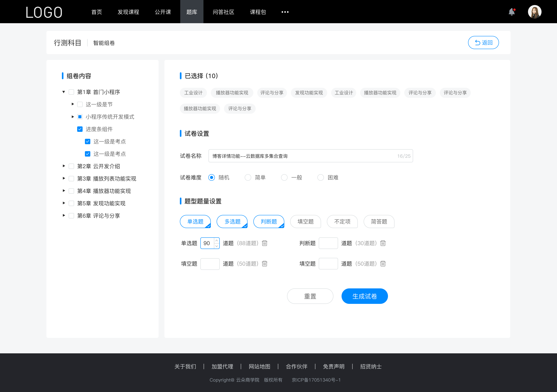Image resolution: width=557 pixels, height=392 pixels.
Task: Expand the 第5章 发现功能实现 section
Action: coord(63,203)
